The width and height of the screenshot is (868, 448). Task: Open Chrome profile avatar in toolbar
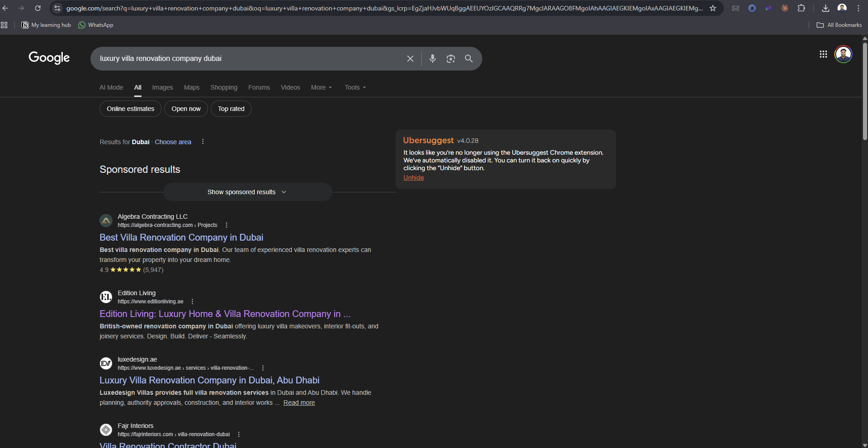tap(842, 8)
